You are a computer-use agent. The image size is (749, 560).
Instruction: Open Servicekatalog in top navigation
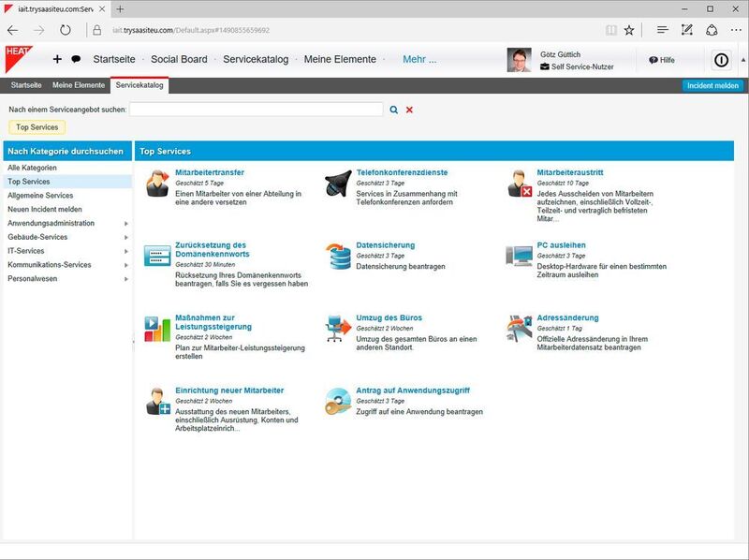[256, 59]
